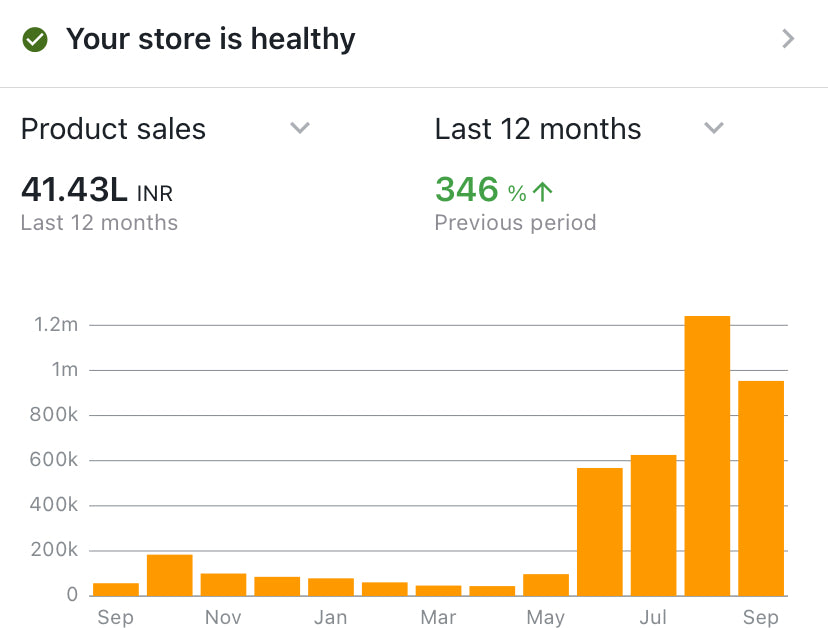
Task: Click the July sales bar
Action: point(653,525)
